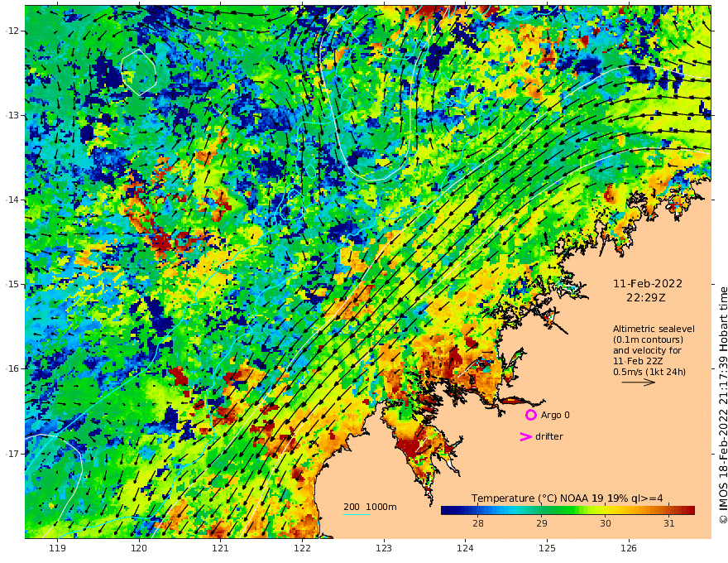The image size is (728, 563).
Task: Click the '0.5m/s (1kt 24h)' velocity text
Action: click(x=649, y=372)
